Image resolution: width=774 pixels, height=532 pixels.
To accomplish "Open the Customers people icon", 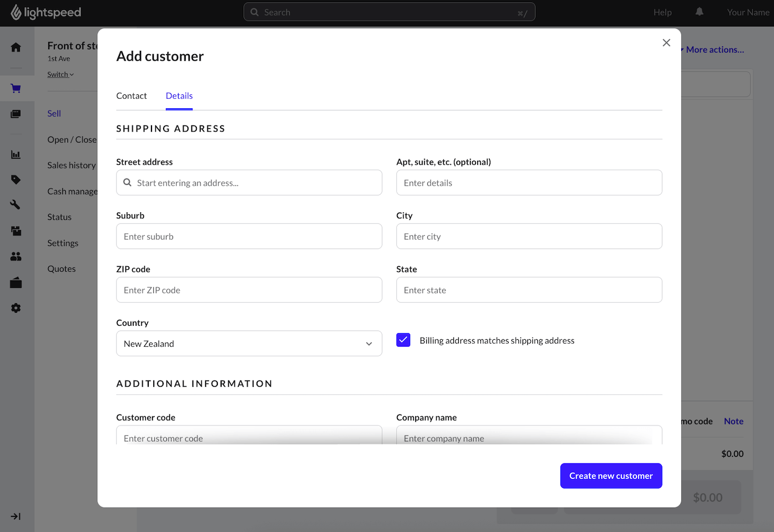I will [x=16, y=256].
